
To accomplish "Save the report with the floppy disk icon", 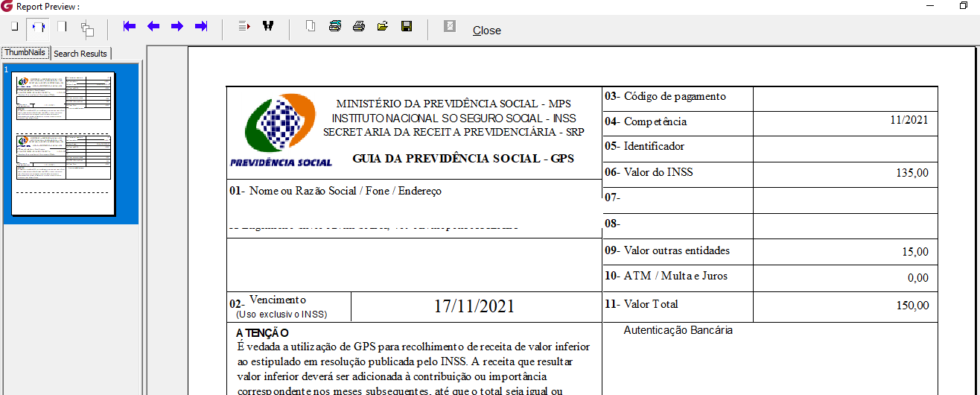I will click(x=407, y=26).
